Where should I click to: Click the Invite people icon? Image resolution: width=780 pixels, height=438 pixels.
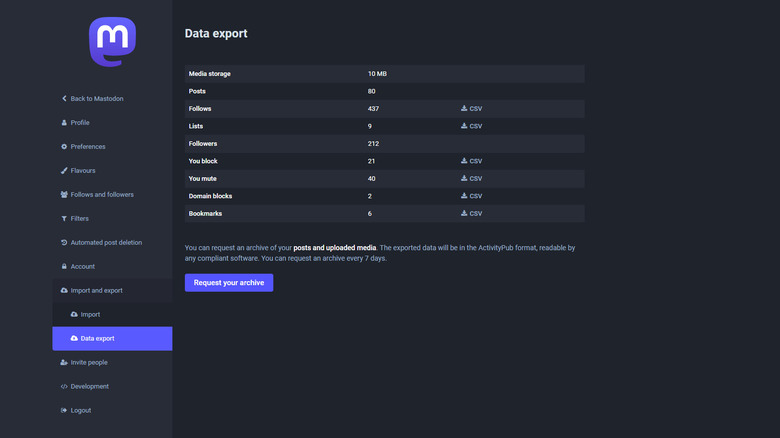[x=64, y=362]
